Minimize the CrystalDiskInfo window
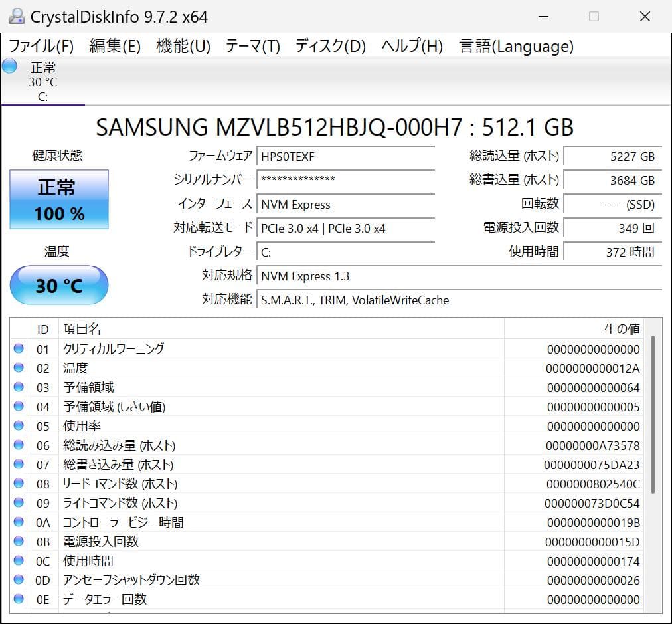The image size is (672, 624). pos(543,17)
